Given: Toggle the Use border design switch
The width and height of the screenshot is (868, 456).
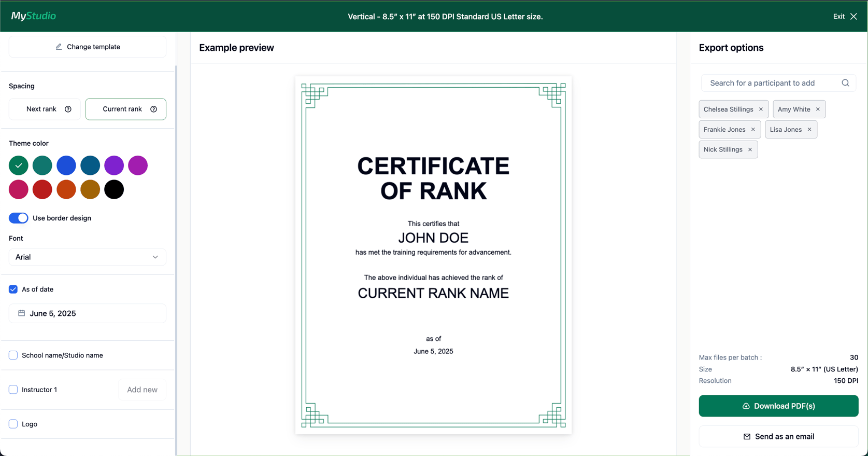Looking at the screenshot, I should pos(19,218).
